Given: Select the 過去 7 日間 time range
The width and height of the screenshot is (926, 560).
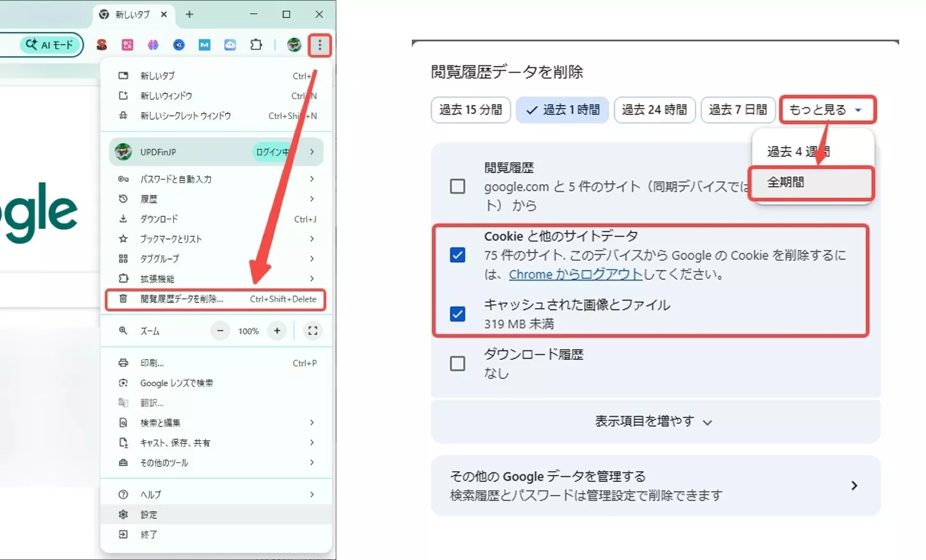Looking at the screenshot, I should (x=738, y=109).
